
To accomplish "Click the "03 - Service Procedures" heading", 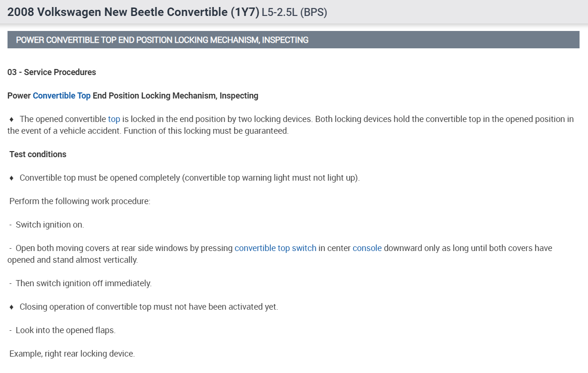I will [x=52, y=72].
